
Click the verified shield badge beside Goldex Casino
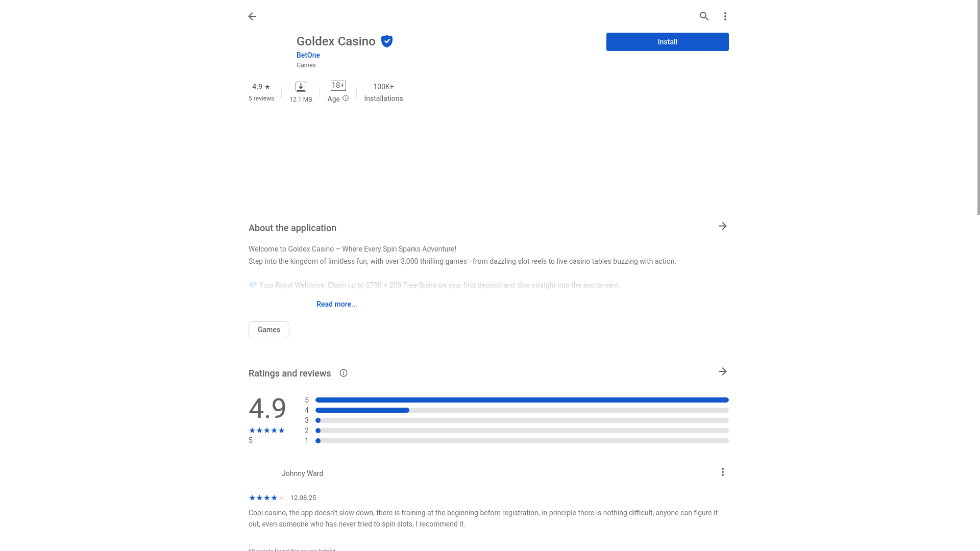[x=387, y=41]
